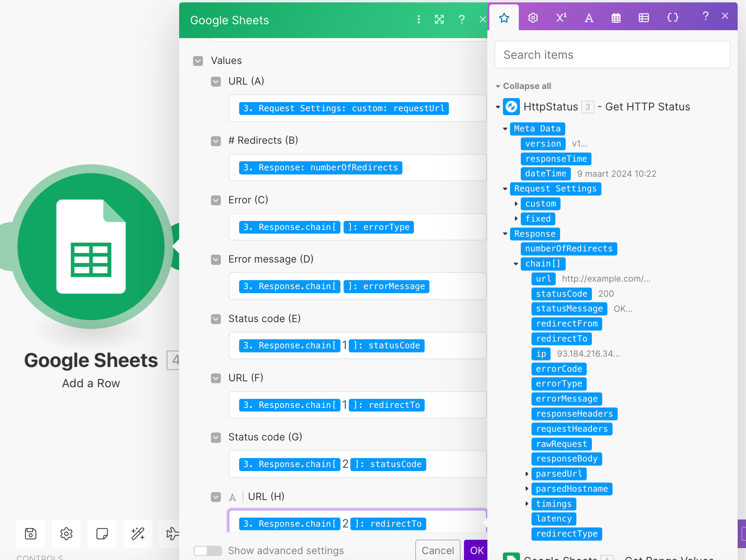This screenshot has height=560, width=746.
Task: Open the array functions tab
Action: pyautogui.click(x=644, y=18)
